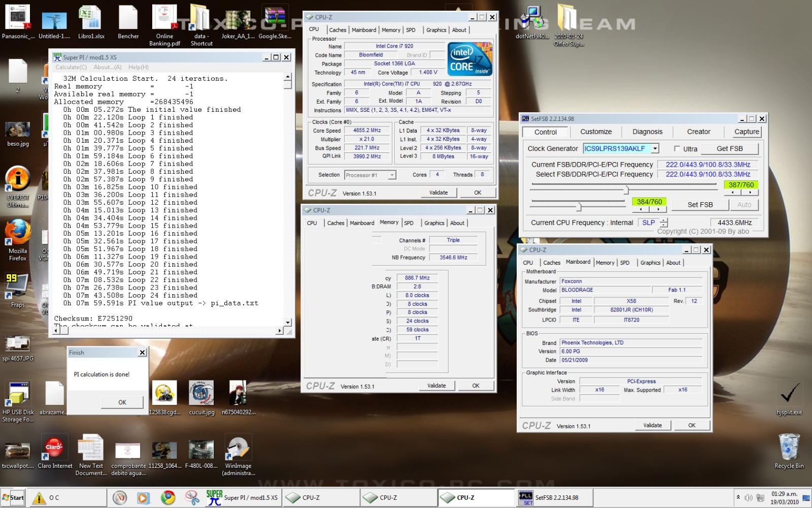Open Caches tab in the CPU-Z processor window
The image size is (812, 508).
337,30
